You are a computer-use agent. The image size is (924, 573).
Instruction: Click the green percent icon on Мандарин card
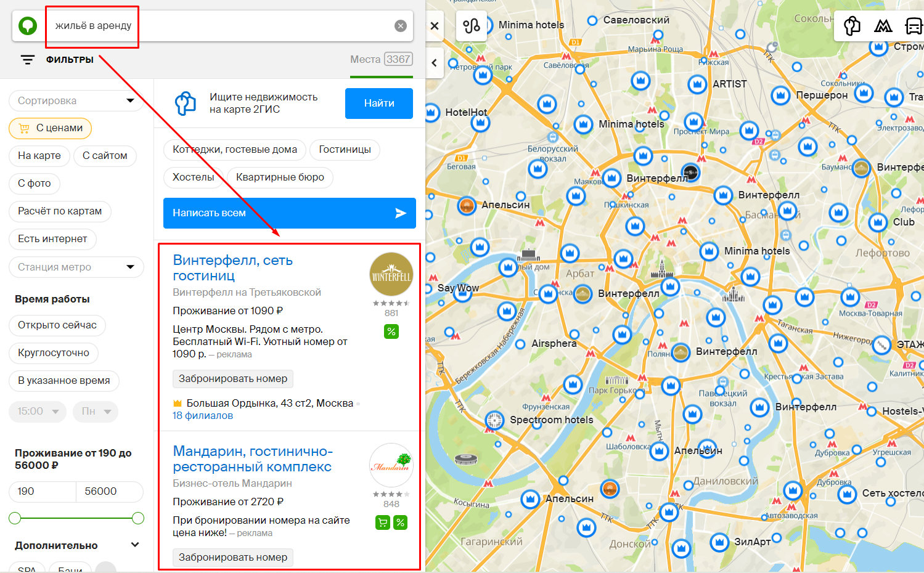400,522
